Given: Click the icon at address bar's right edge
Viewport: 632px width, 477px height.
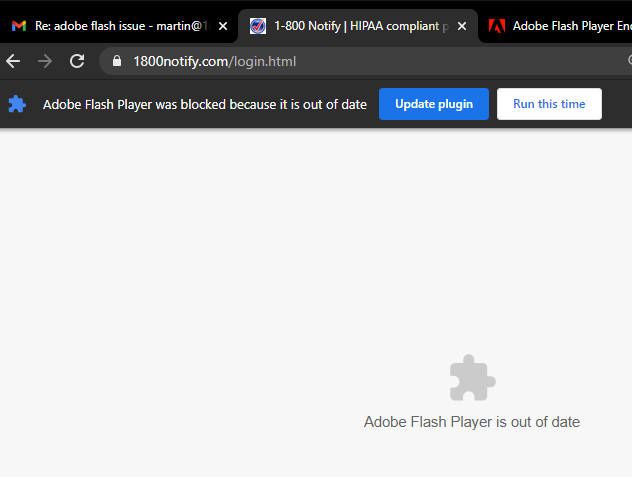Looking at the screenshot, I should pos(627,62).
